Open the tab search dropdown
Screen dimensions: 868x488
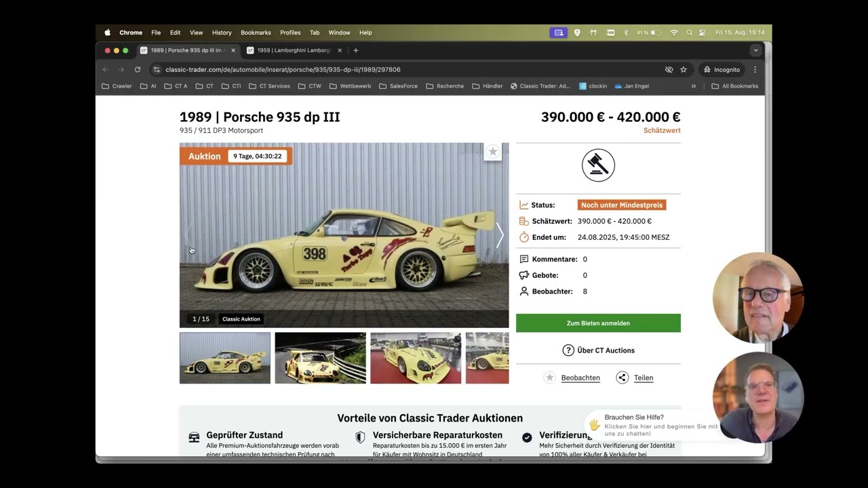point(755,50)
